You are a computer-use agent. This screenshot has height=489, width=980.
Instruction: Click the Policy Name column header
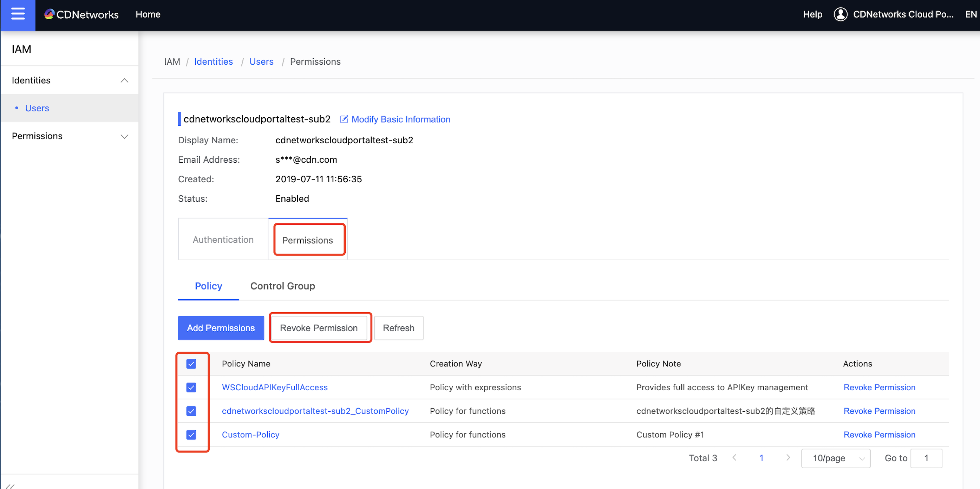(x=246, y=364)
